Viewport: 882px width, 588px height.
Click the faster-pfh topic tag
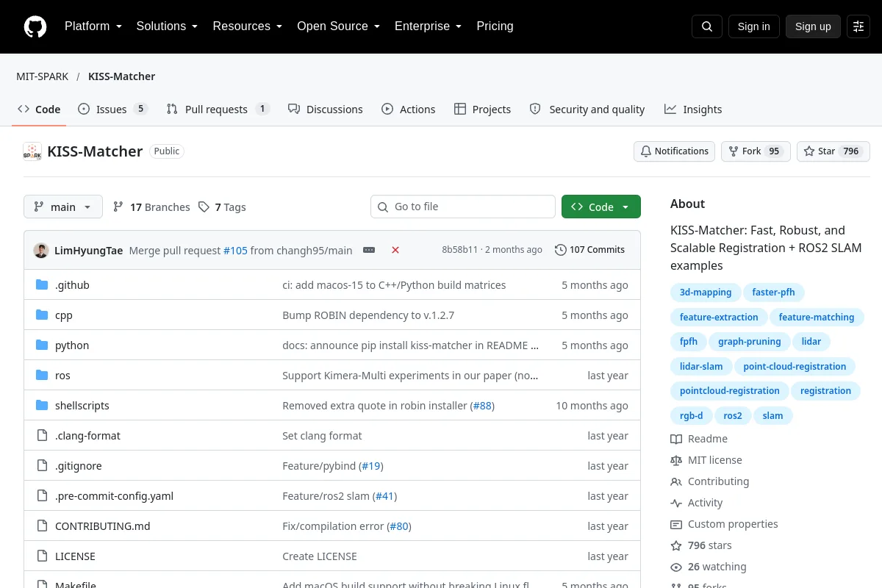[x=774, y=292]
